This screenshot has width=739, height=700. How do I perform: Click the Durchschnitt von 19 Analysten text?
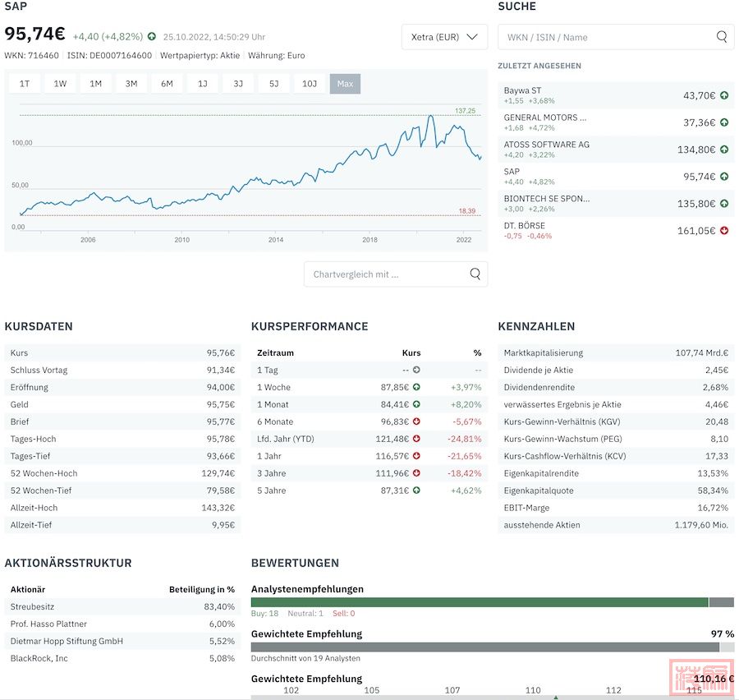click(305, 658)
